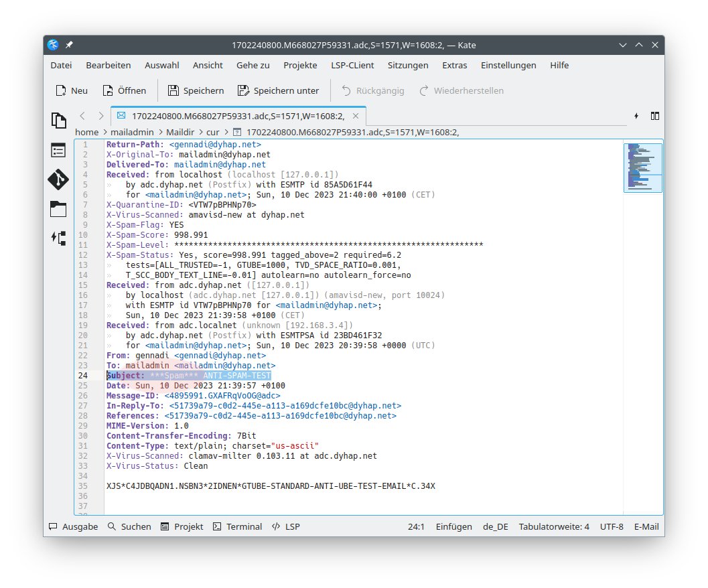This screenshot has height=588, width=708.
Task: Open the E-Mail syntax mode selector
Action: tap(646, 526)
